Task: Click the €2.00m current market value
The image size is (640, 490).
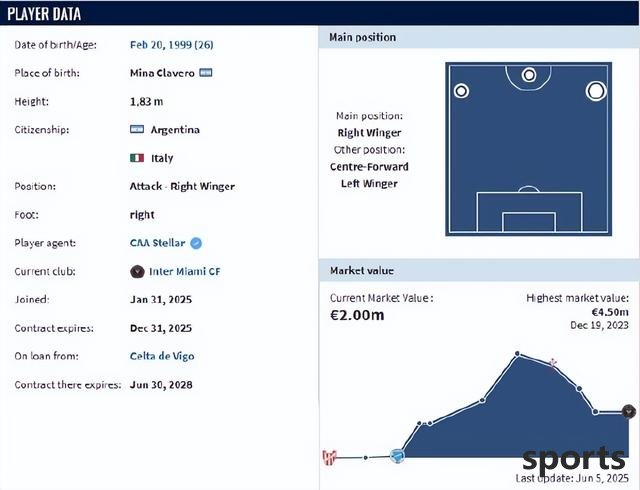Action: tap(357, 315)
